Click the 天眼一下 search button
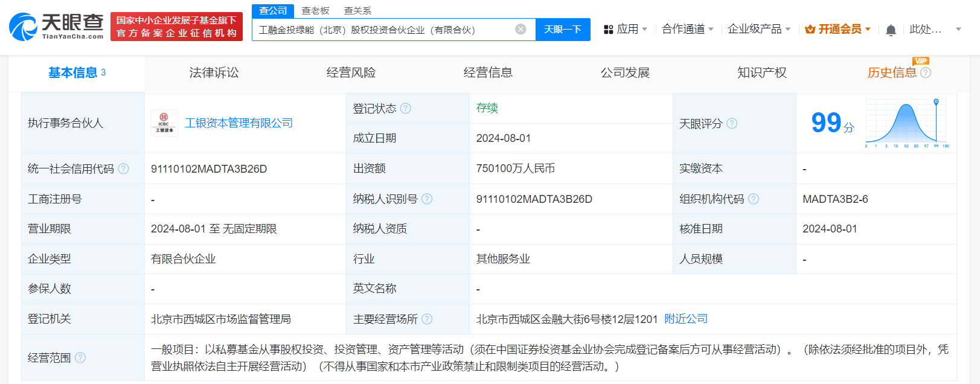The height and width of the screenshot is (384, 980). click(563, 29)
